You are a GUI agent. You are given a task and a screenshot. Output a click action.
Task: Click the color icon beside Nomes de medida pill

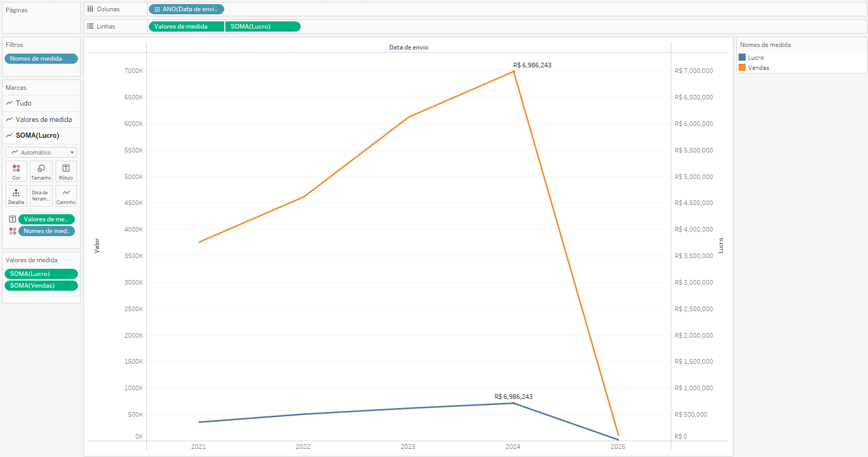tap(13, 231)
